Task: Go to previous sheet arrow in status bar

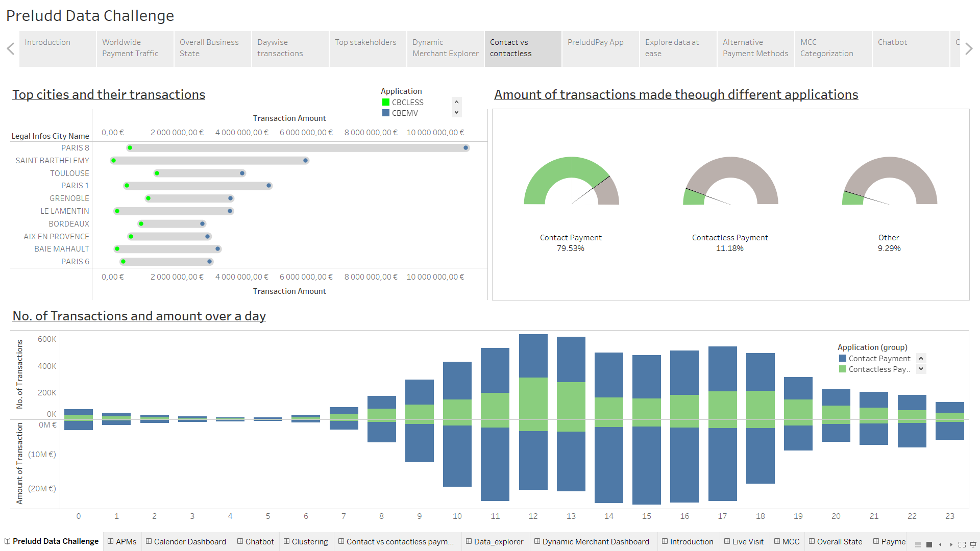Action: [940, 544]
